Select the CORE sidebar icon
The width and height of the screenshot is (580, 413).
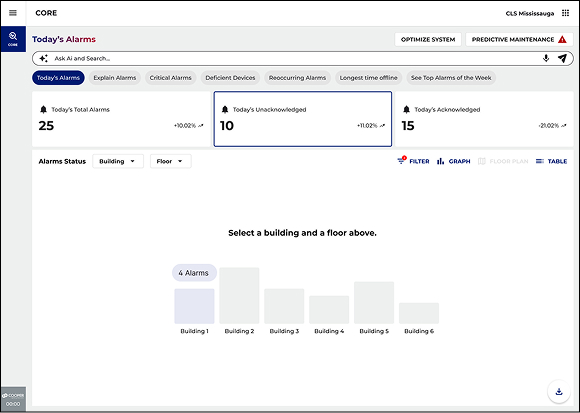tap(13, 39)
